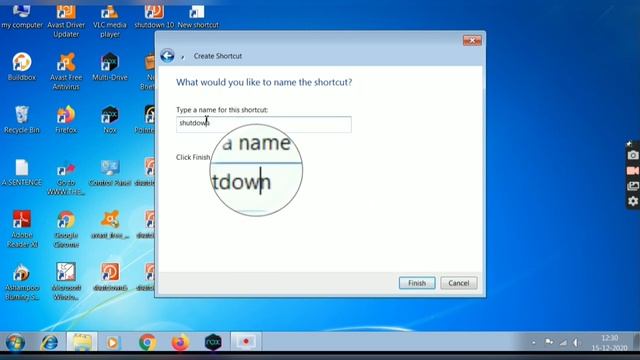The image size is (640, 360).
Task: Launch Firefox from the taskbar
Action: (180, 342)
